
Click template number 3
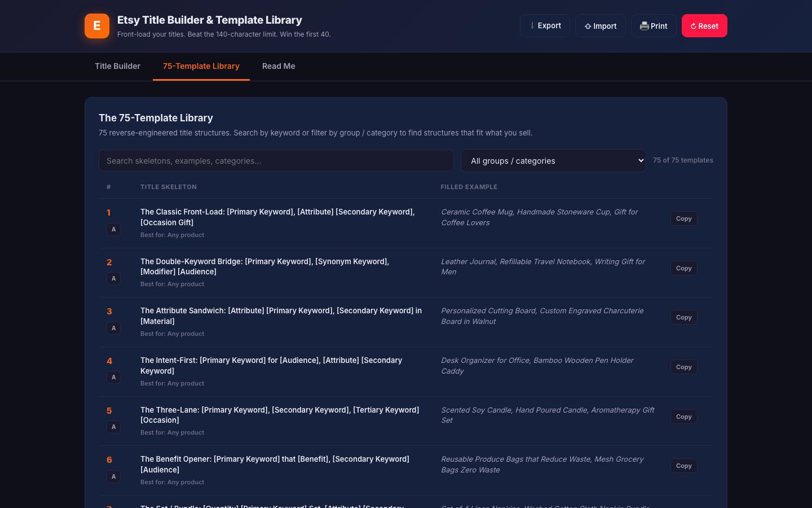[109, 312]
